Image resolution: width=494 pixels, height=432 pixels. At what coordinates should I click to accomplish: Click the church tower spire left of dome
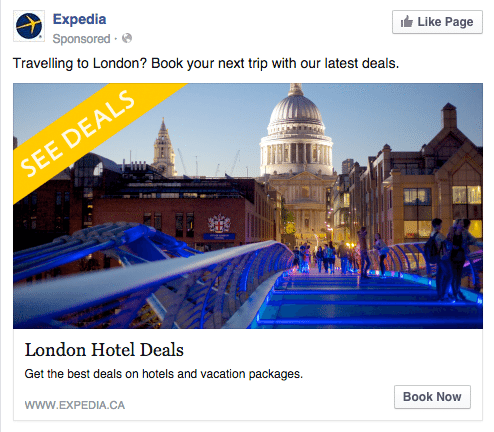tap(163, 147)
